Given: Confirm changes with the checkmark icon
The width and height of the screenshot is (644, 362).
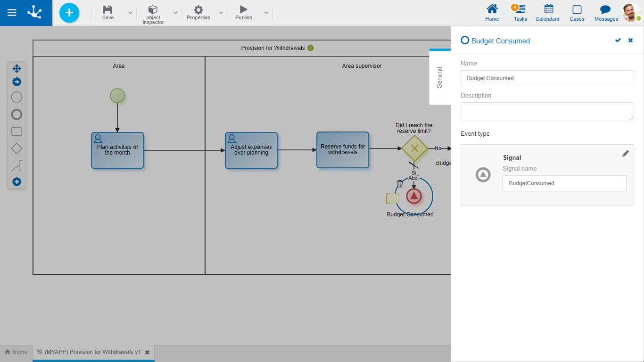Looking at the screenshot, I should click(x=618, y=41).
